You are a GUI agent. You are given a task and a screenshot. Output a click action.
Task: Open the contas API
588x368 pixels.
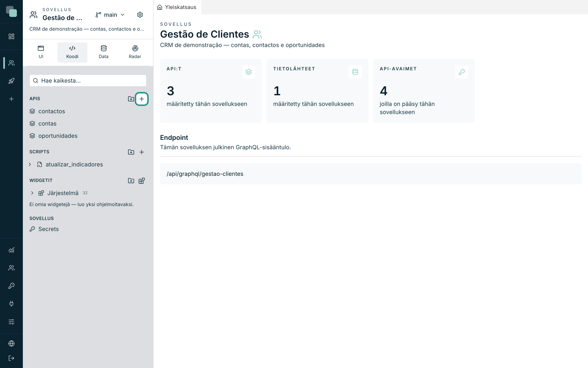click(x=88, y=124)
